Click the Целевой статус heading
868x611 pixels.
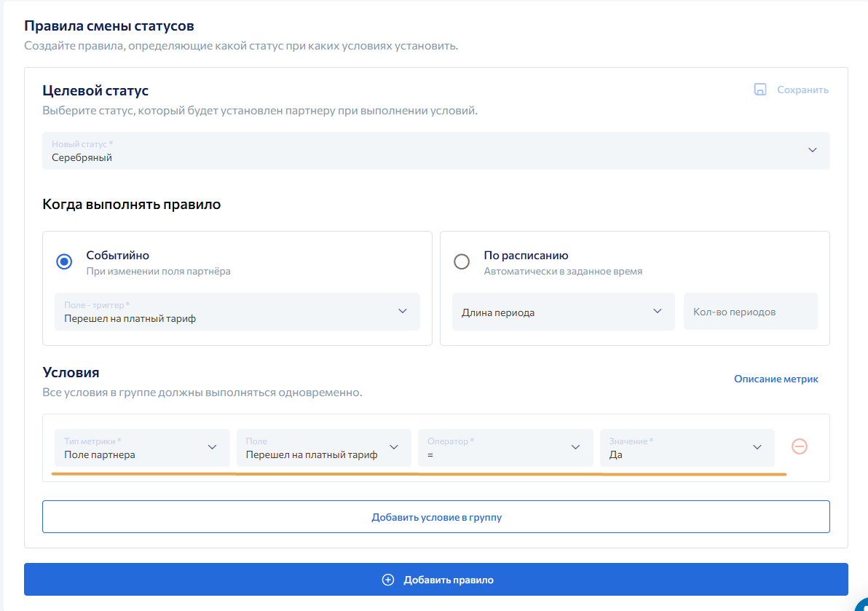pos(95,91)
